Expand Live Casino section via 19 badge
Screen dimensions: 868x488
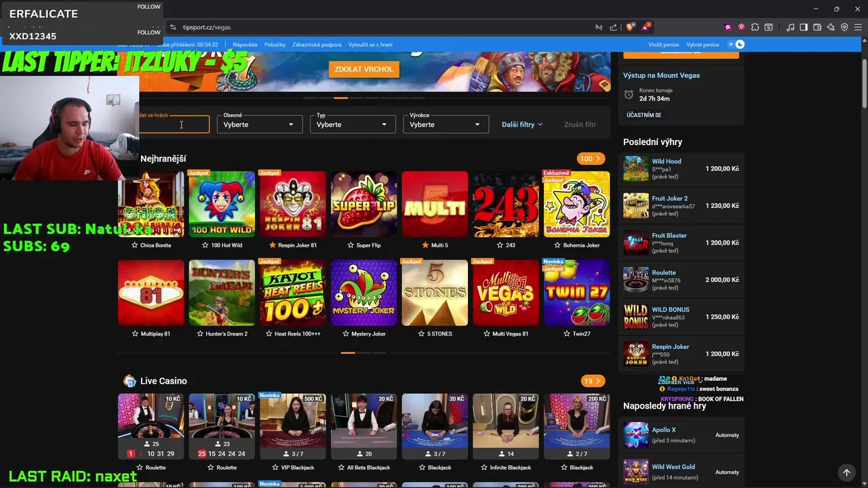click(593, 381)
